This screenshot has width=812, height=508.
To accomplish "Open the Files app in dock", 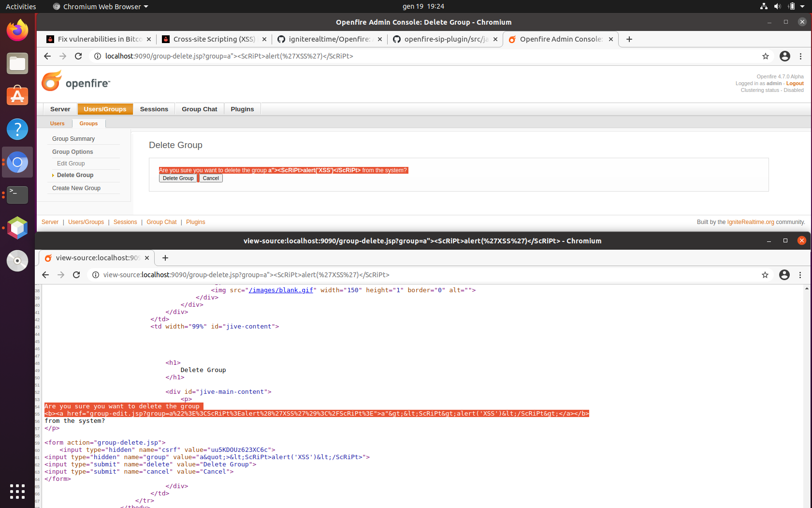I will pos(17,63).
